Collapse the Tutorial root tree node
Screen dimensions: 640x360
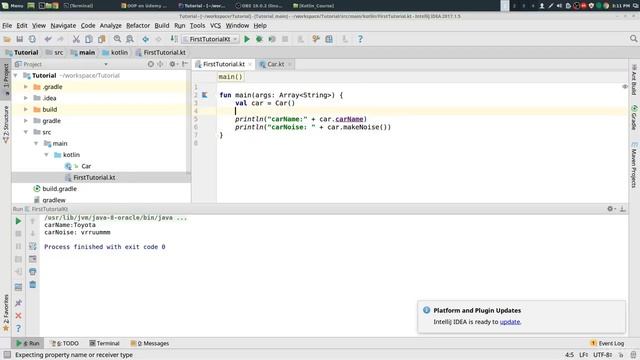click(16, 76)
